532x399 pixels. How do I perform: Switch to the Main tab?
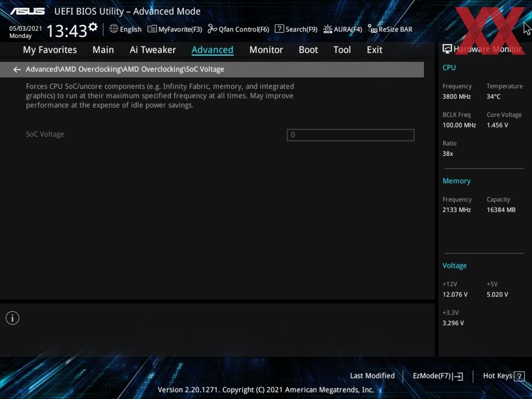[103, 50]
